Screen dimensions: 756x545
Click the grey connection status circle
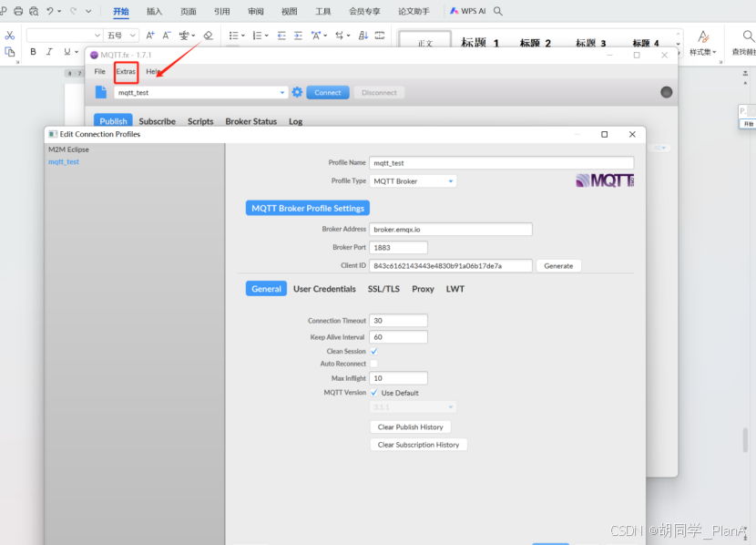click(667, 92)
